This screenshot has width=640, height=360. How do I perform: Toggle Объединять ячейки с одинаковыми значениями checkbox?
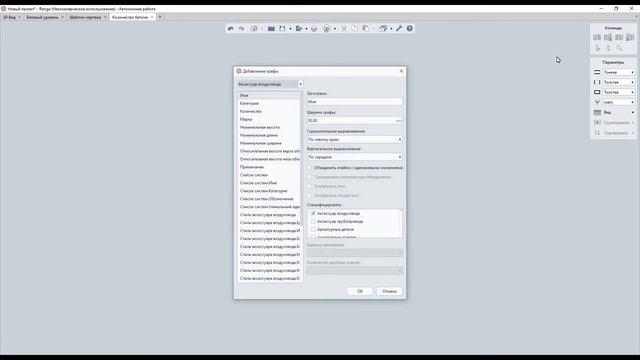click(x=309, y=168)
